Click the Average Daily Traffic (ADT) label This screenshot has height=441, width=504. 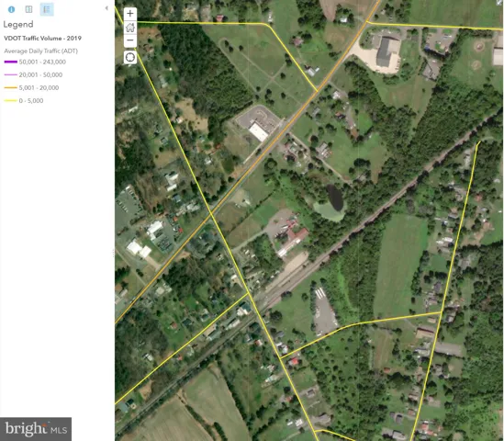pyautogui.click(x=40, y=51)
